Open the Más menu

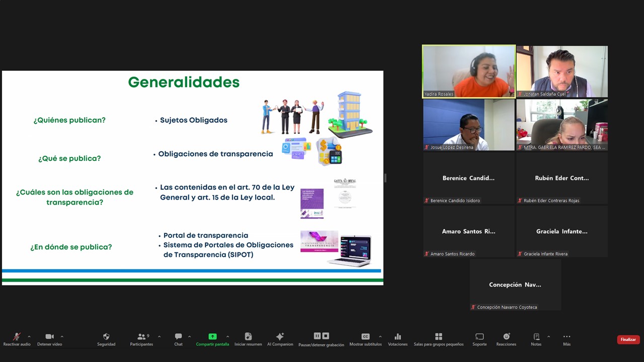pyautogui.click(x=567, y=337)
